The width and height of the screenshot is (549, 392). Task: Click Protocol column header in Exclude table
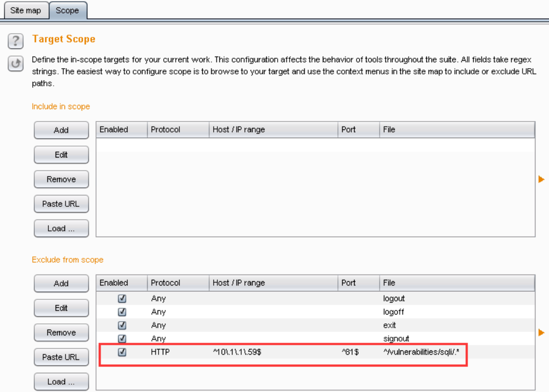coord(178,283)
